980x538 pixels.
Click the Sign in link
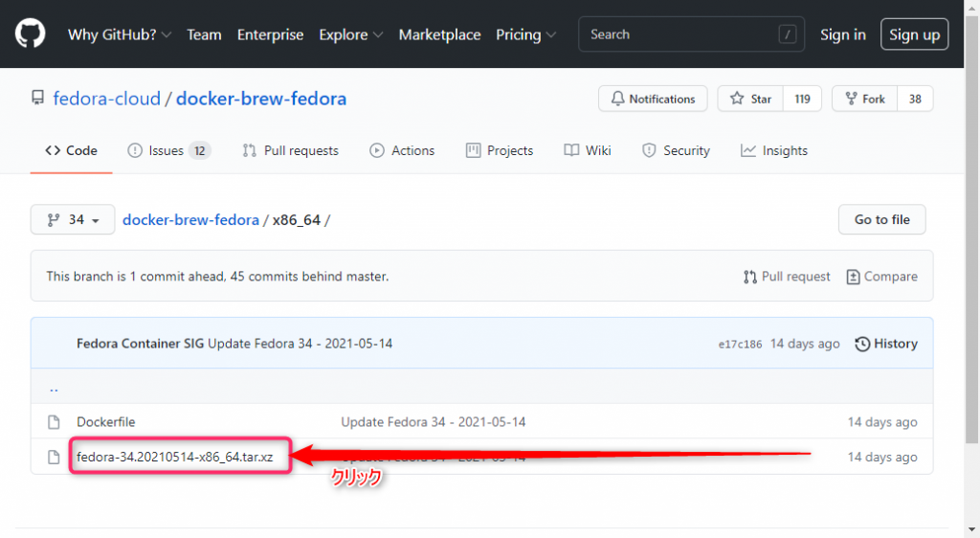842,34
